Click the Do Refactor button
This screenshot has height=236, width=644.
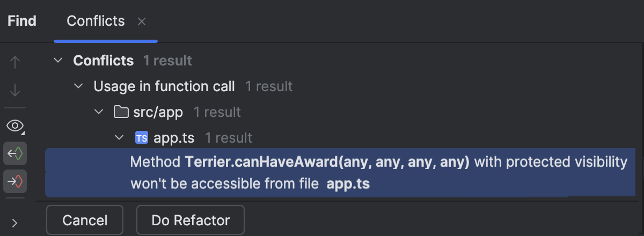click(191, 220)
